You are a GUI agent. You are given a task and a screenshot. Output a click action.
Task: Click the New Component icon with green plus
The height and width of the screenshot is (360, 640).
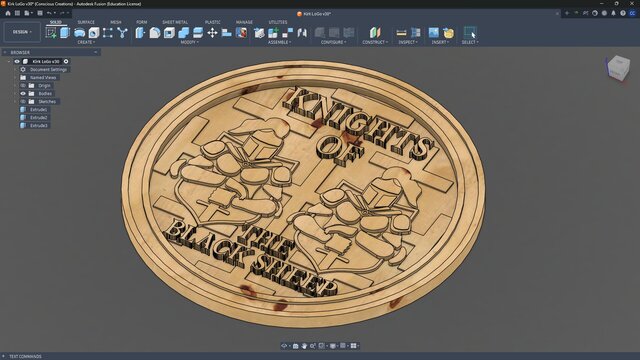tap(273, 33)
